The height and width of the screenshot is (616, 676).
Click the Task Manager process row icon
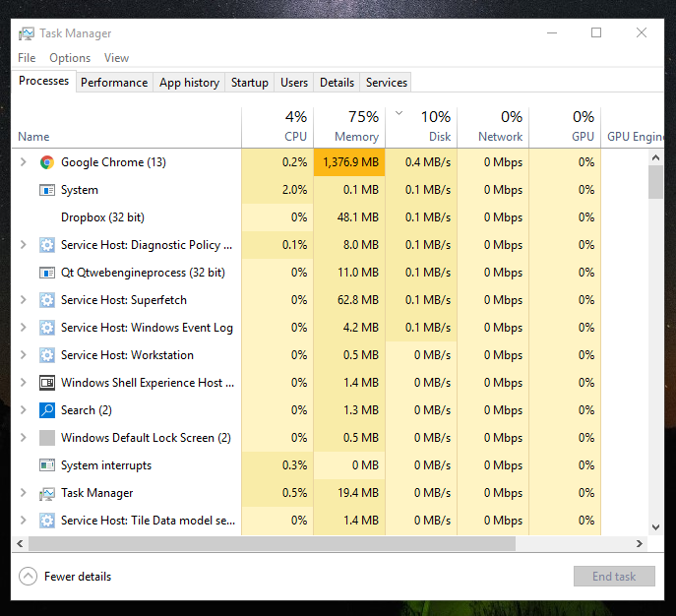tap(47, 494)
